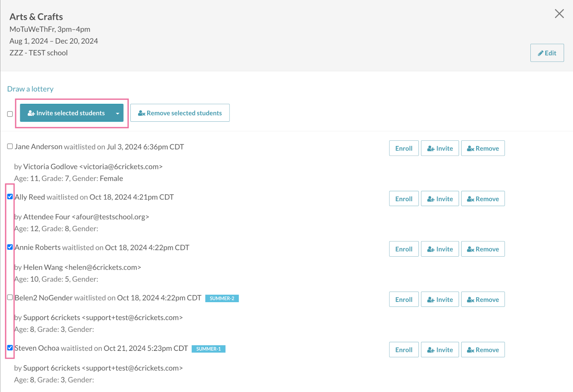Select the Ally Reed name text
The height and width of the screenshot is (392, 573).
(x=30, y=197)
